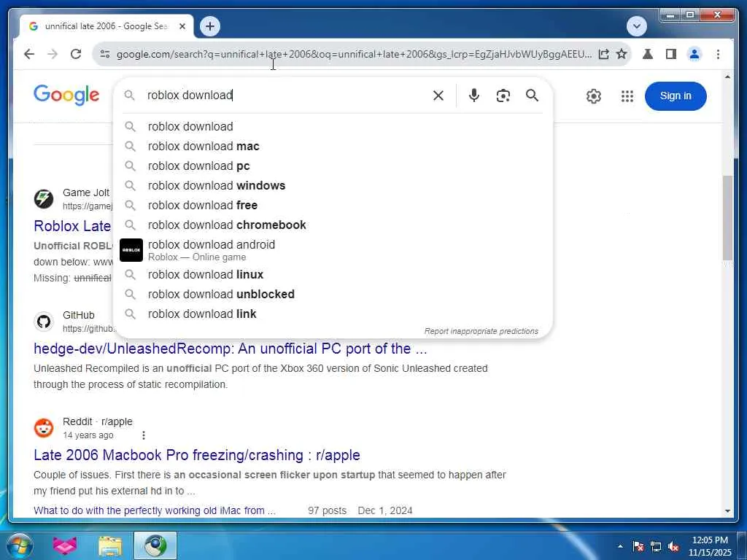This screenshot has height=560, width=747.
Task: Select suggestion roblox download mac
Action: (333, 146)
